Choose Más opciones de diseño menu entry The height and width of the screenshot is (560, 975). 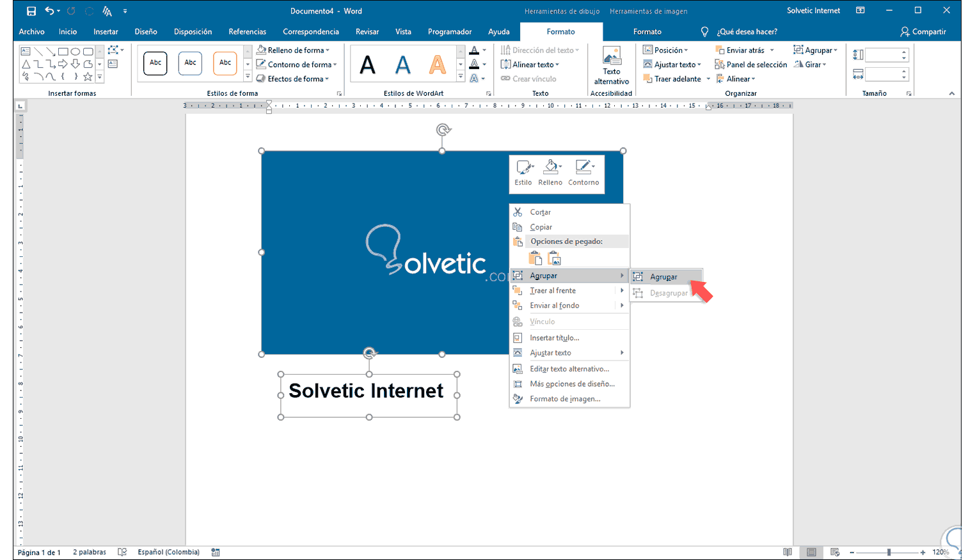(569, 384)
